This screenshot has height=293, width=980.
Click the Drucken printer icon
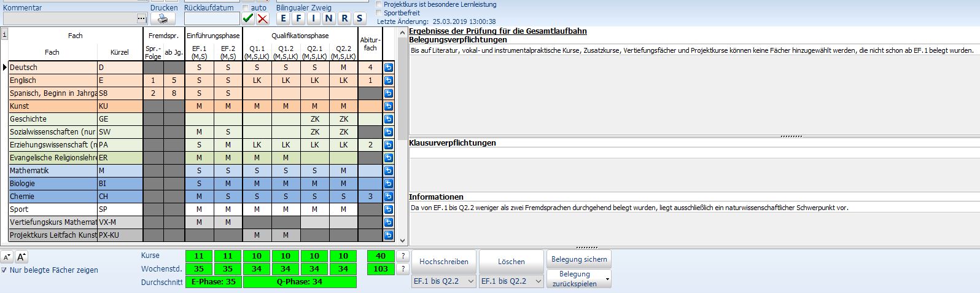point(163,18)
